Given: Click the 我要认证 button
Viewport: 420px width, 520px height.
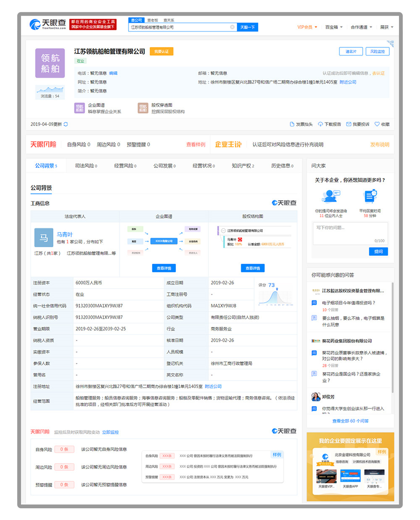Looking at the screenshot, I should point(161,52).
